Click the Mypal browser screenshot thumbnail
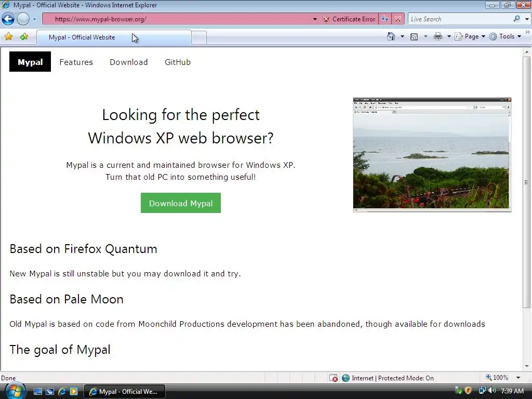Viewport: 532px width, 399px height. (432, 154)
